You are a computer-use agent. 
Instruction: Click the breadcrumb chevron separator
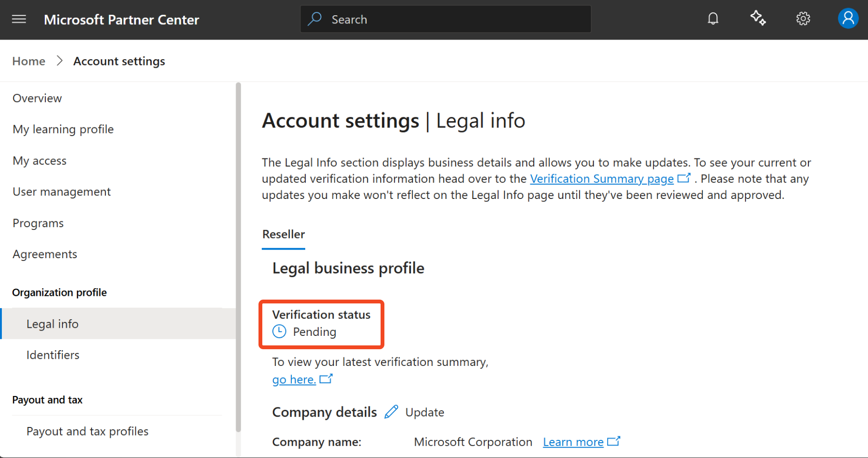tap(60, 61)
